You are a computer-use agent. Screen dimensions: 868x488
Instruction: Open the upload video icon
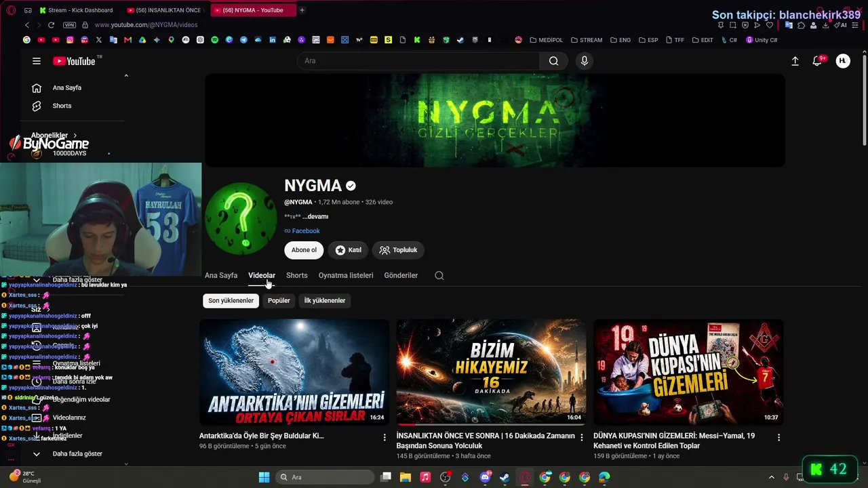pyautogui.click(x=795, y=61)
